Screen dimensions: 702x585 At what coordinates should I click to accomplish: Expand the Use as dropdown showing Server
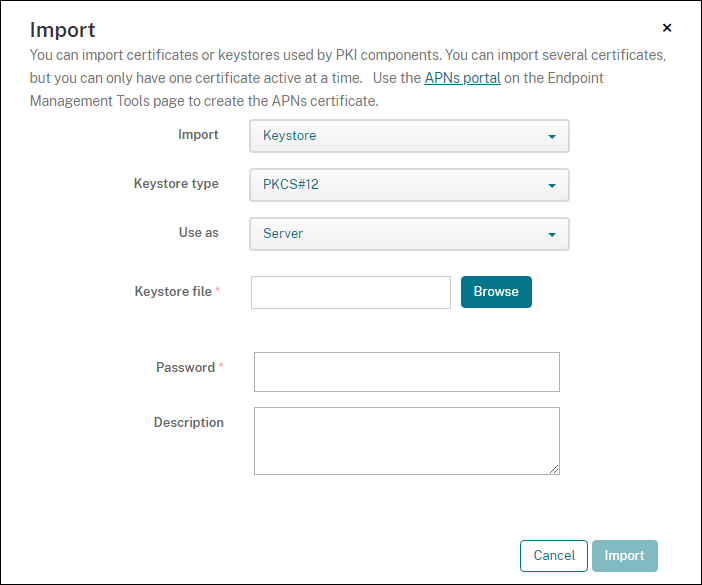[x=409, y=234]
